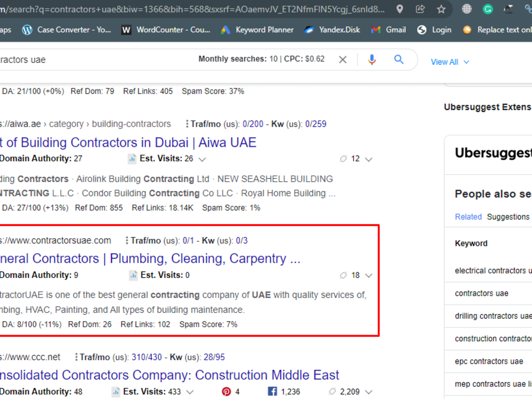Viewport: 532px width, 399px height.
Task: Click the Pinterest icon for ccc.net
Action: click(x=226, y=392)
